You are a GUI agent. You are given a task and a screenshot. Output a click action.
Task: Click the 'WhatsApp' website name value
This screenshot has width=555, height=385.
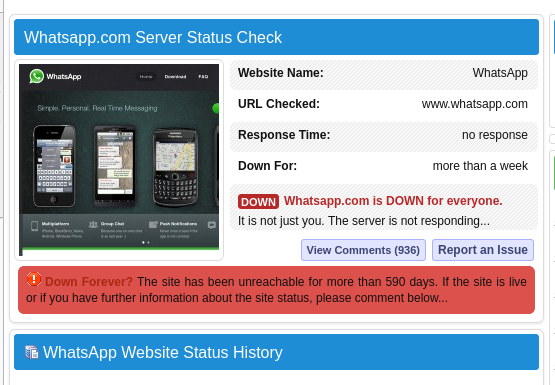click(x=500, y=73)
